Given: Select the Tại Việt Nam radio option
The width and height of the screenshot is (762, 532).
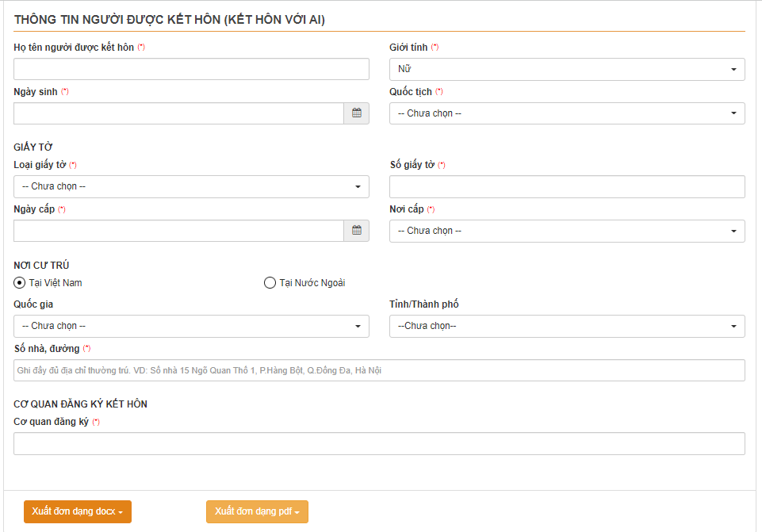Looking at the screenshot, I should (x=20, y=283).
